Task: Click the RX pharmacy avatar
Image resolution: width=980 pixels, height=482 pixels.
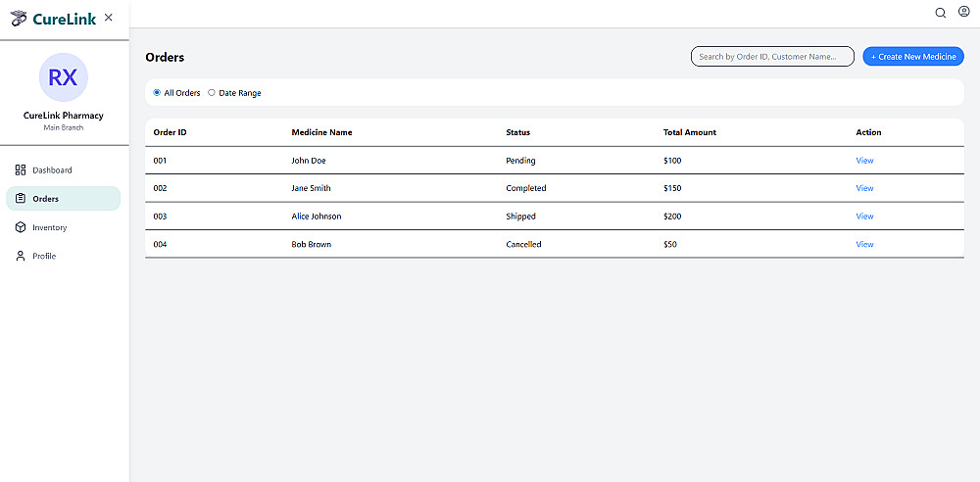Action: coord(64,77)
